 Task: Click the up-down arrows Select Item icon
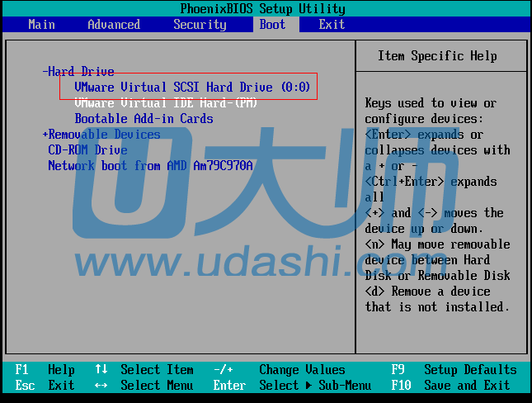101,370
